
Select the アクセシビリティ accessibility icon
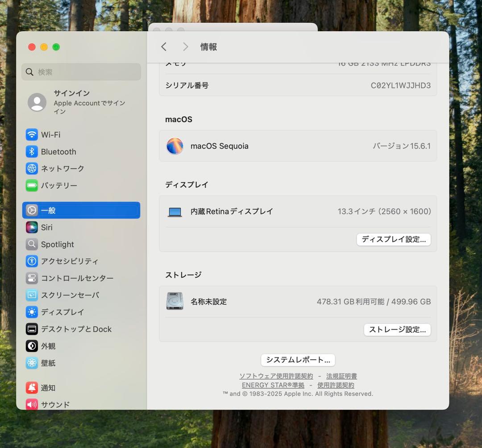click(32, 261)
